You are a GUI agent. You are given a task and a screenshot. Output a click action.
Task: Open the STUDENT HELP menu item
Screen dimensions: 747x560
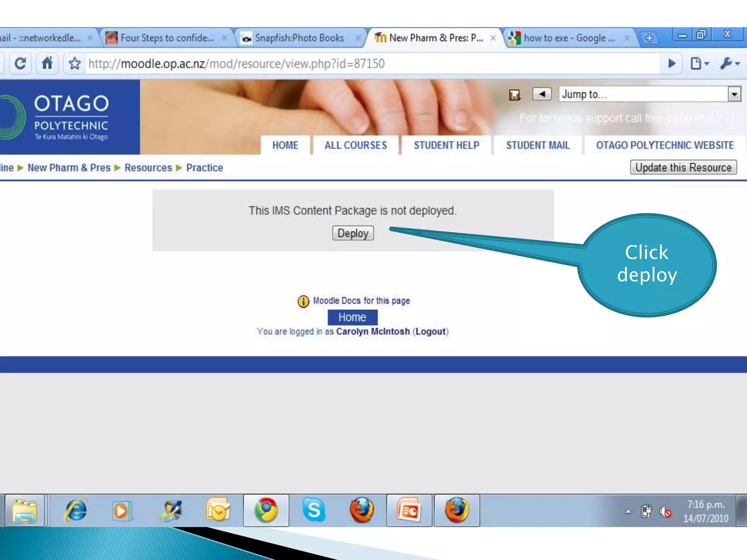tap(446, 145)
